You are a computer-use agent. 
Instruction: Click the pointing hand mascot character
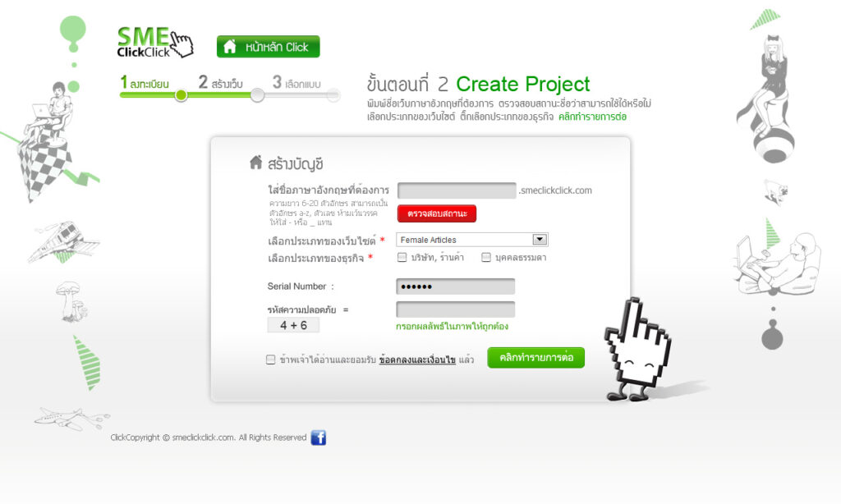[637, 351]
